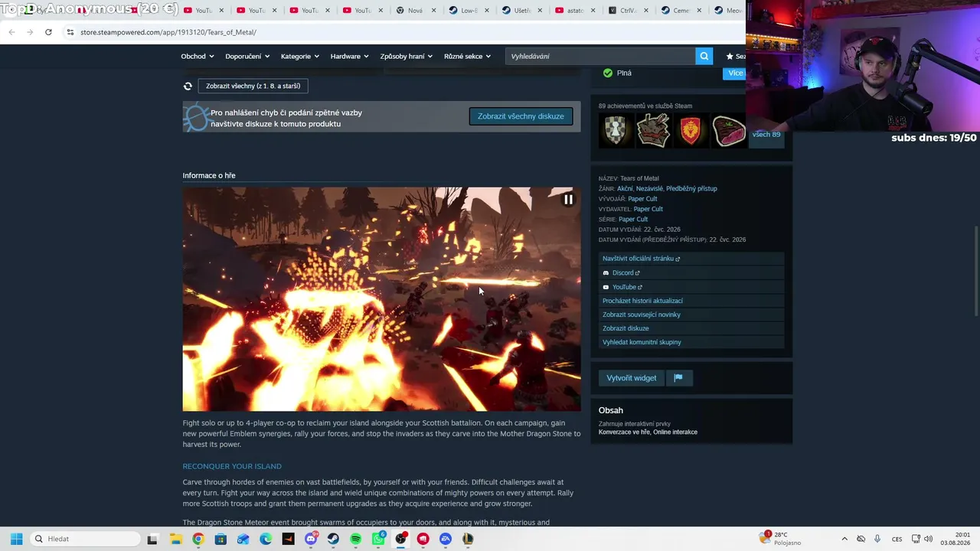The width and height of the screenshot is (980, 551).
Task: Go forward using the browser forward arrow
Action: 30,32
